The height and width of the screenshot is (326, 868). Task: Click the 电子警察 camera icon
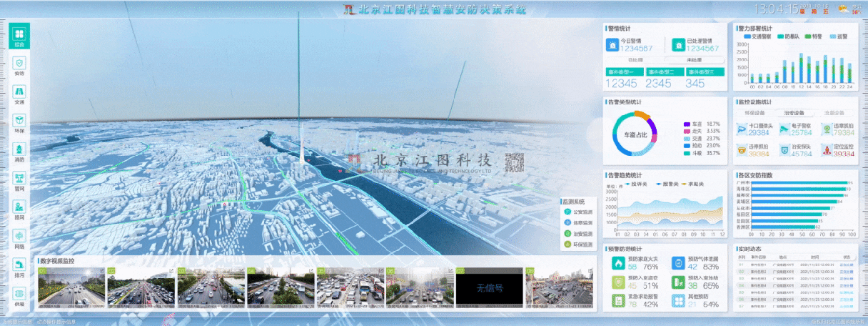tap(784, 129)
